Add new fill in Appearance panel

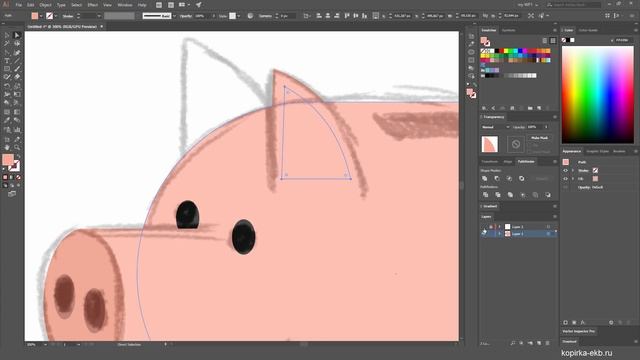pyautogui.click(x=574, y=322)
